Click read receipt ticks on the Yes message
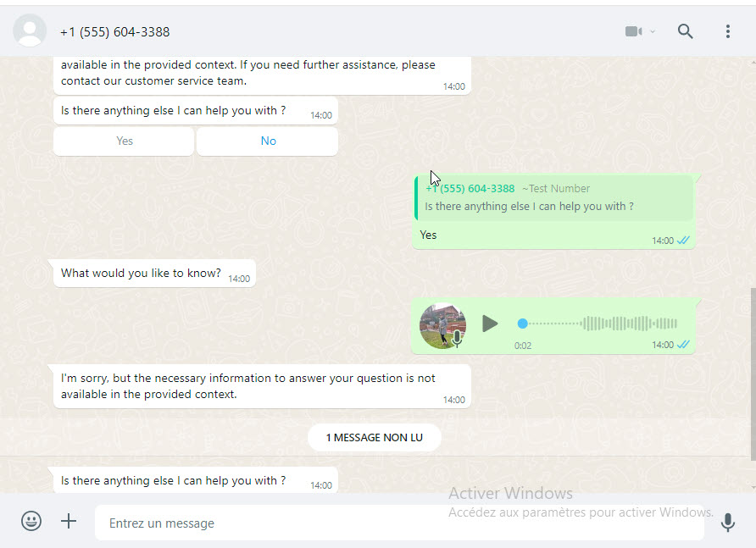This screenshot has height=548, width=756. [683, 240]
